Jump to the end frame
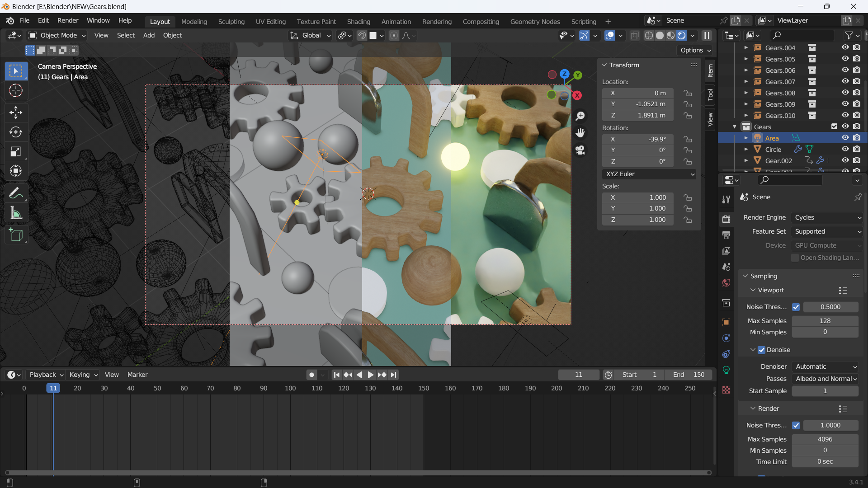The image size is (868, 488). coord(393,375)
